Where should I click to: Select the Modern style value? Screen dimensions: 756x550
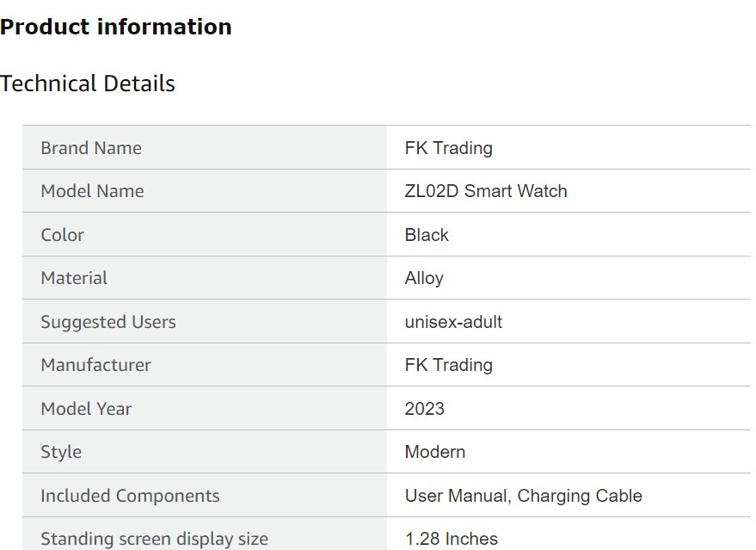tap(435, 452)
